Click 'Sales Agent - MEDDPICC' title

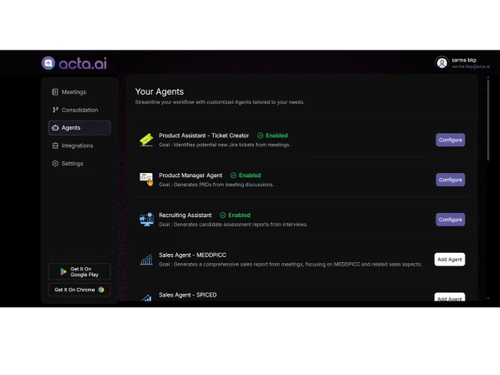(192, 255)
